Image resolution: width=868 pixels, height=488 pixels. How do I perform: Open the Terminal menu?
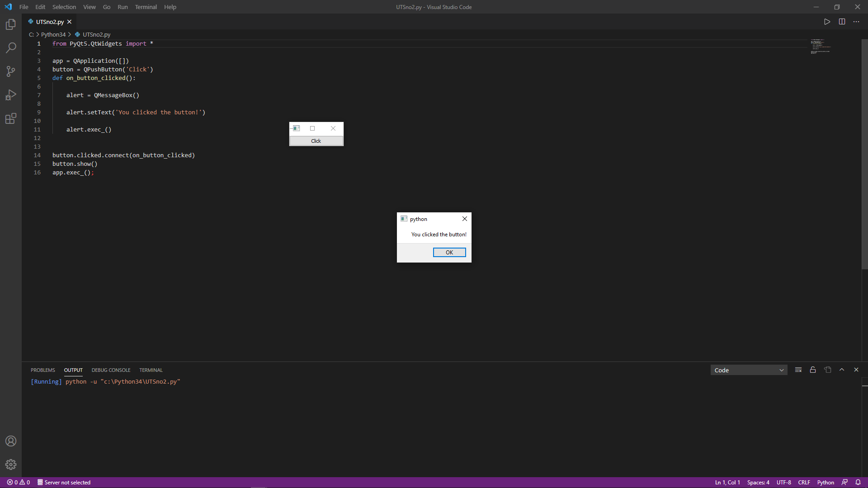tap(146, 7)
